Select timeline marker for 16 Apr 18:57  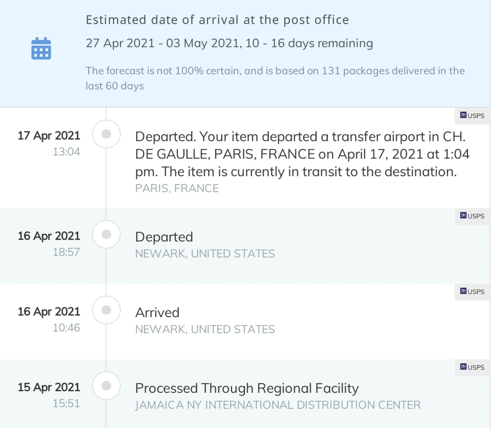[106, 234]
